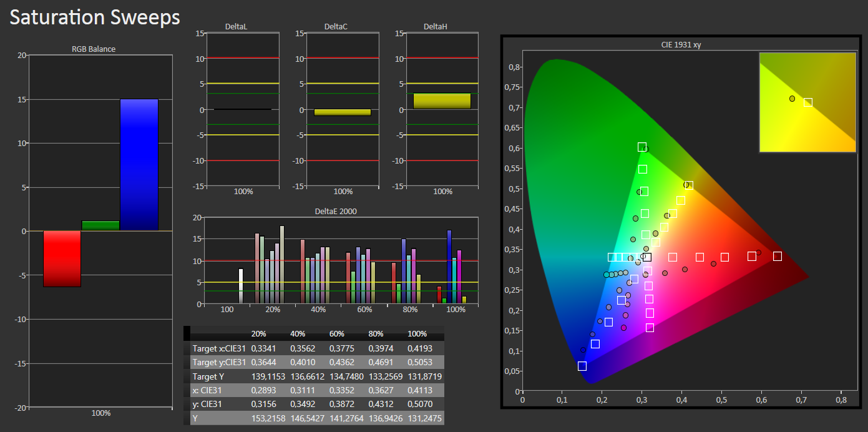This screenshot has height=432, width=868.
Task: Select the 100% column header in data table
Action: 419,333
